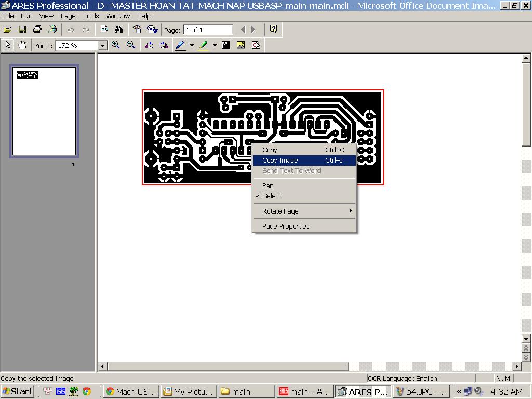The image size is (532, 399).
Task: Click the Select Annotations icon
Action: pos(256,45)
